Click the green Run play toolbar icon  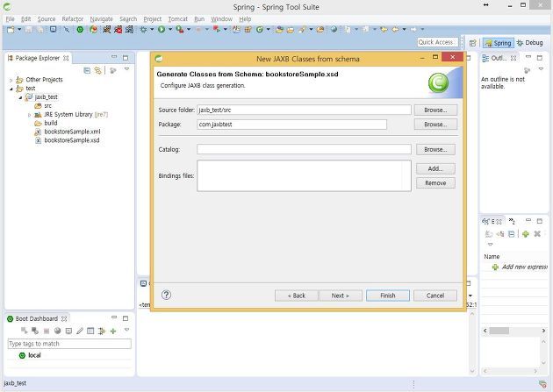click(162, 30)
